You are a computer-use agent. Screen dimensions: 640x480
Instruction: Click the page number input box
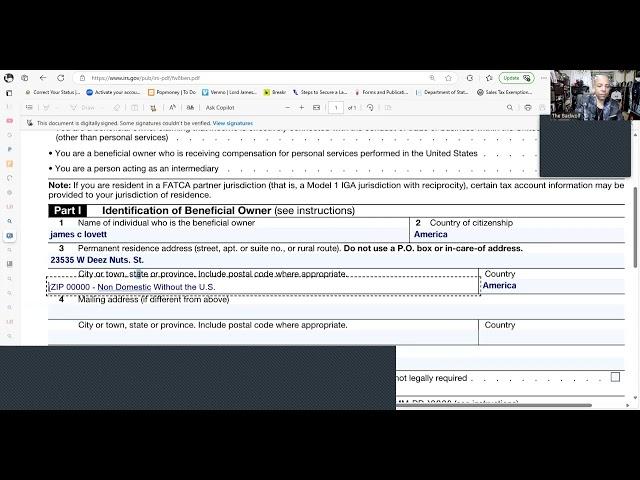click(x=336, y=107)
